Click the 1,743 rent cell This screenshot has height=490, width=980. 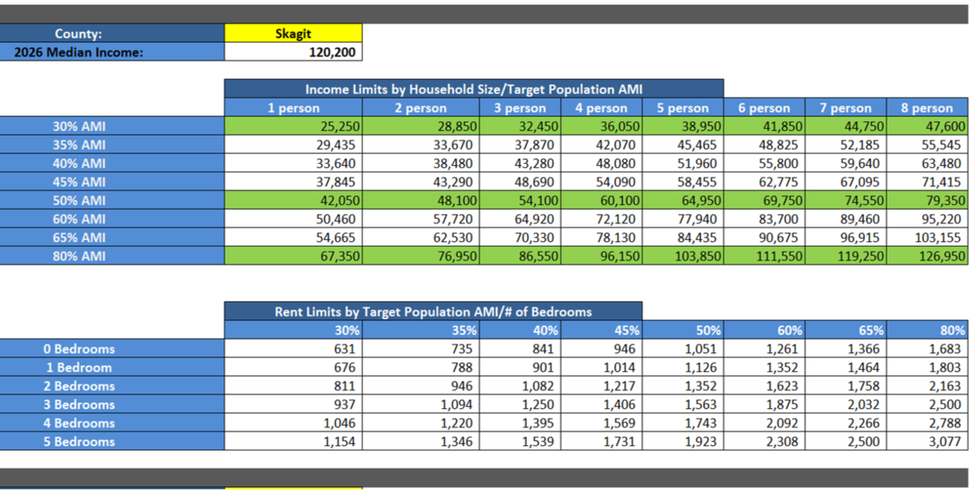(682, 422)
